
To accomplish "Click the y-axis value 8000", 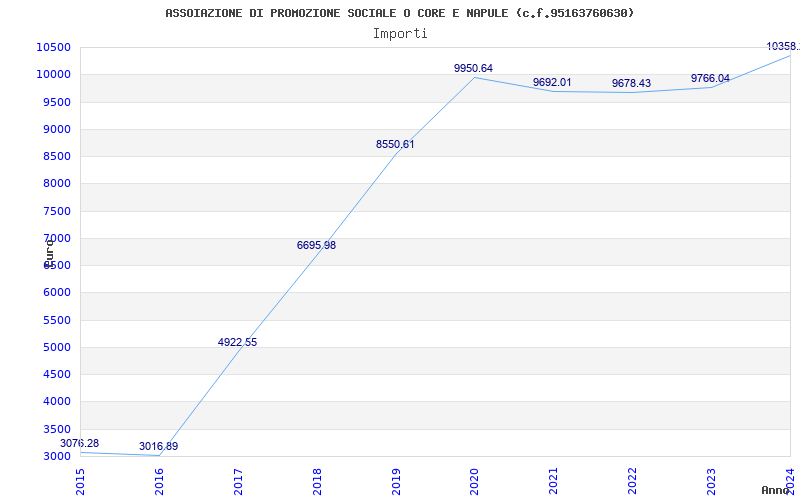I will click(x=57, y=183).
